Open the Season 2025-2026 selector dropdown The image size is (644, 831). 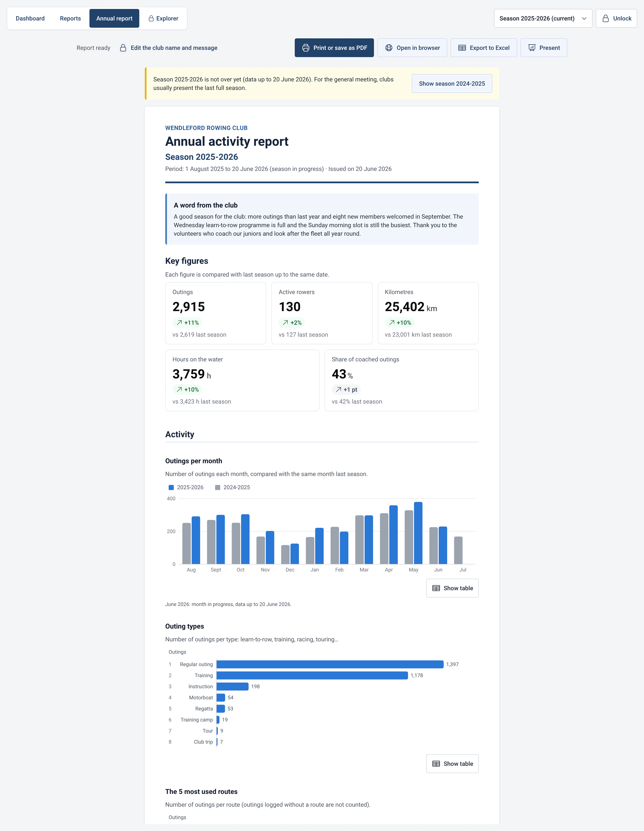pos(543,18)
